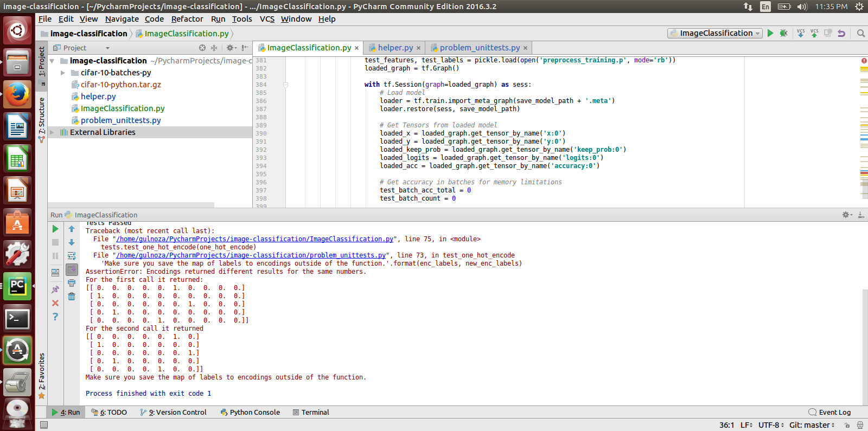Collapse all in Project panel
This screenshot has height=431, width=868.
coord(214,48)
